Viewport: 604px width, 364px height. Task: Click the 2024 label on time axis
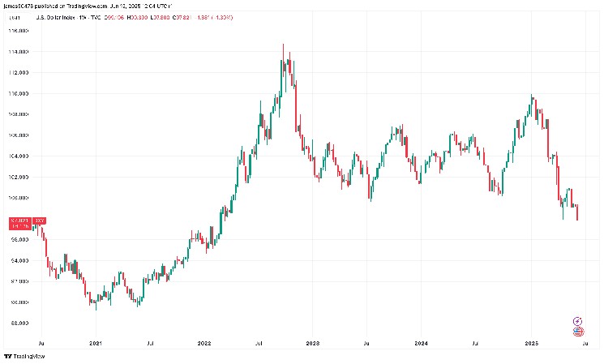coord(421,343)
